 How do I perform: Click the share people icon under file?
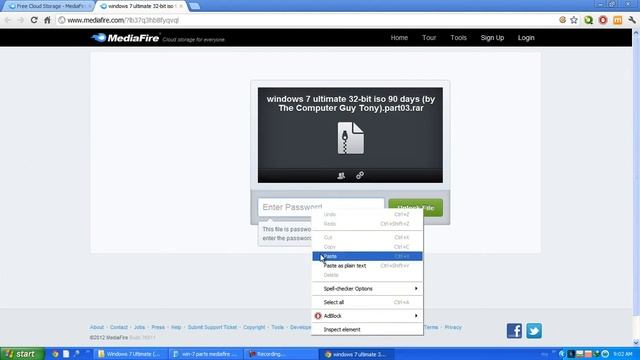tap(341, 176)
